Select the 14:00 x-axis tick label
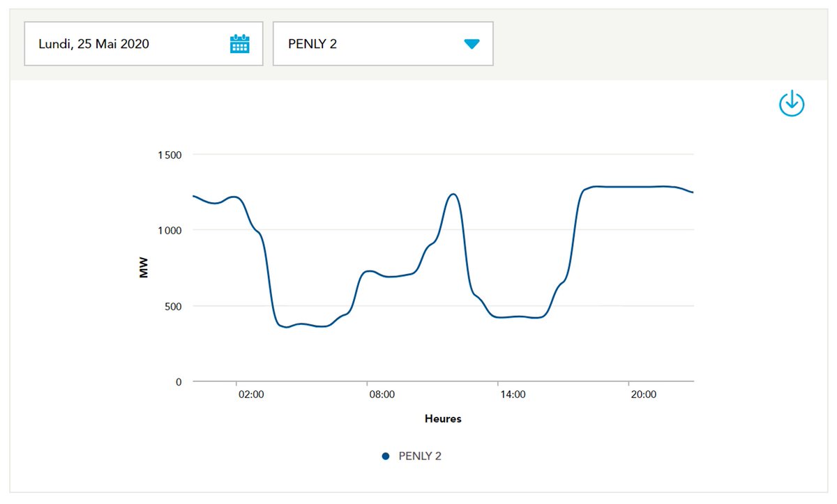 [x=513, y=395]
